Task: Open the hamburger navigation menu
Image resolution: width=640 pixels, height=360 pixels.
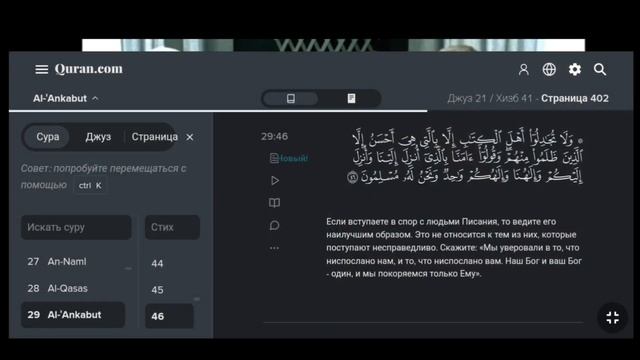Action: point(41,69)
